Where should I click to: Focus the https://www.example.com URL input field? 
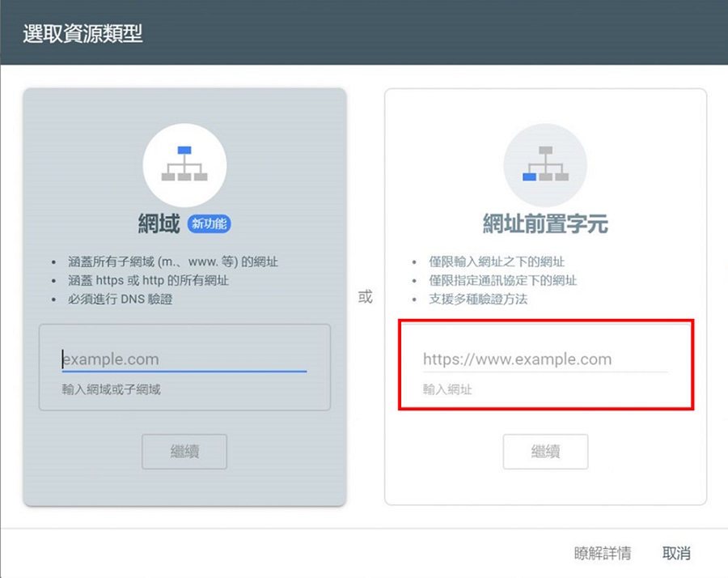click(545, 359)
